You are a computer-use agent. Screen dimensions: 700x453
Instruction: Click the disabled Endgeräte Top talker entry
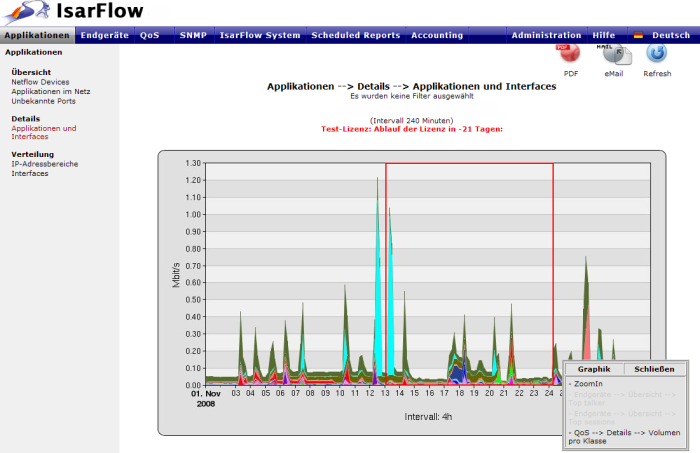point(622,399)
